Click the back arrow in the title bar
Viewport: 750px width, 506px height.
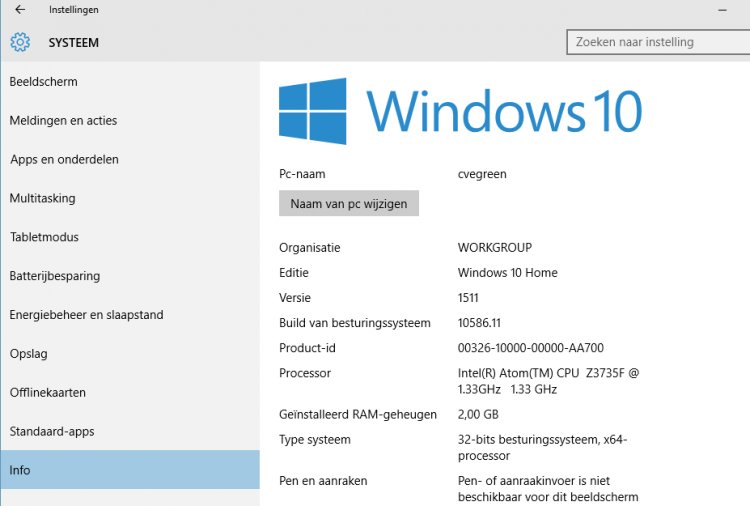[20, 10]
